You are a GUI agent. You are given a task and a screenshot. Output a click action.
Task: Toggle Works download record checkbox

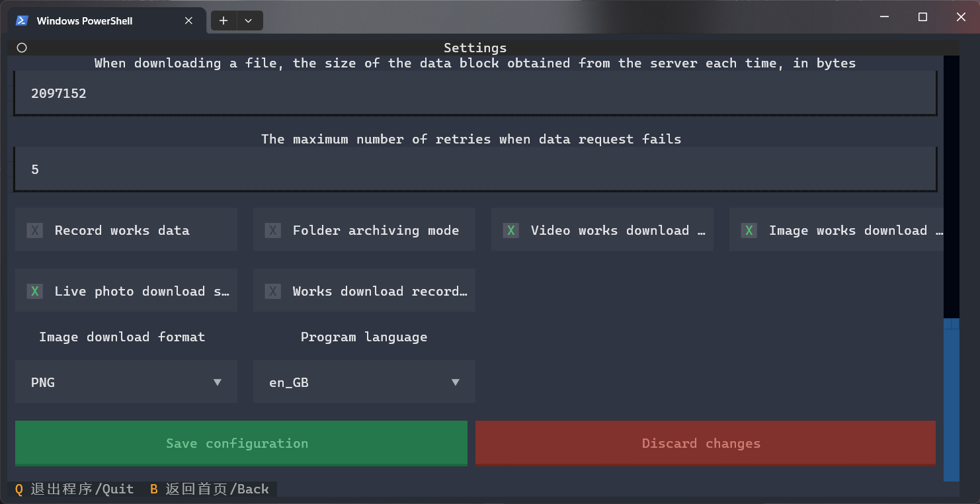tap(273, 291)
